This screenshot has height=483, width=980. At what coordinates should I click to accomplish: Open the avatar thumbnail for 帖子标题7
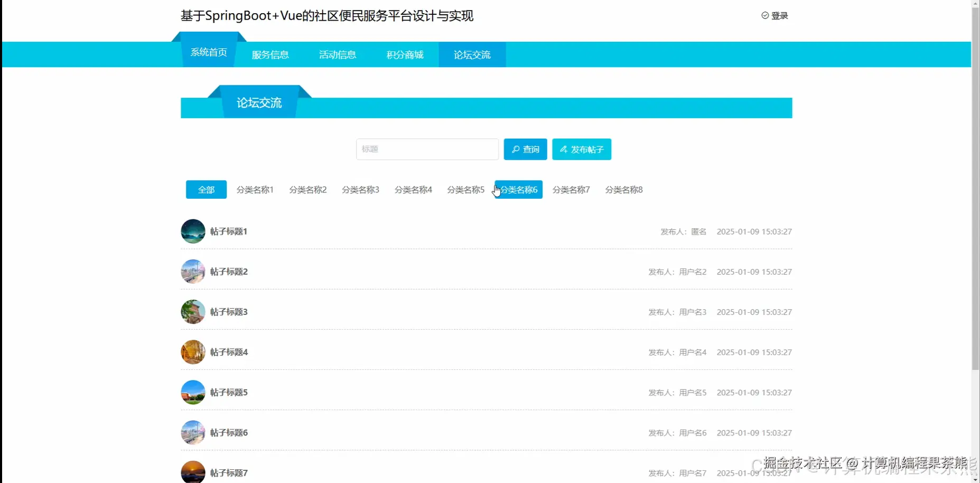pyautogui.click(x=193, y=472)
